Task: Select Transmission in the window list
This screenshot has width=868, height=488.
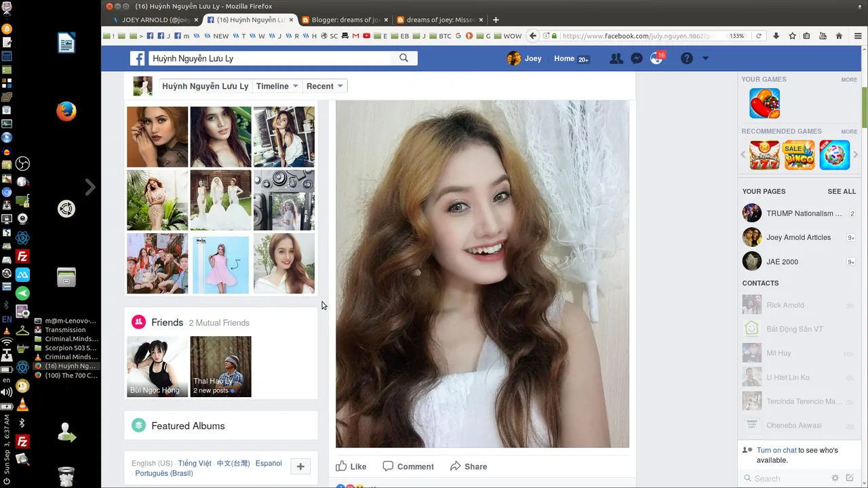Action: (x=65, y=330)
